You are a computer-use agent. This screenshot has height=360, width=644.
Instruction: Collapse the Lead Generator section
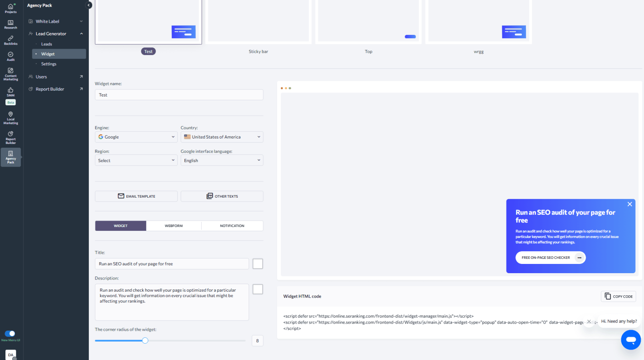click(x=81, y=33)
